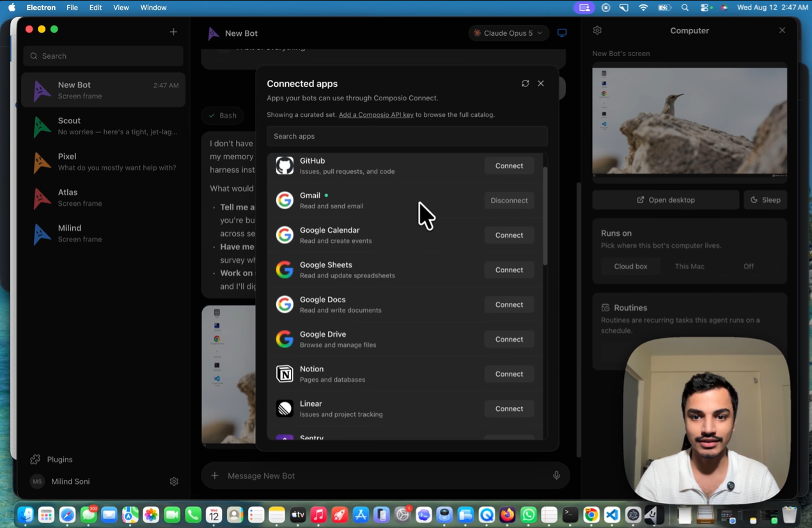The height and width of the screenshot is (528, 812).
Task: Open Finder from the Dock
Action: [26, 515]
